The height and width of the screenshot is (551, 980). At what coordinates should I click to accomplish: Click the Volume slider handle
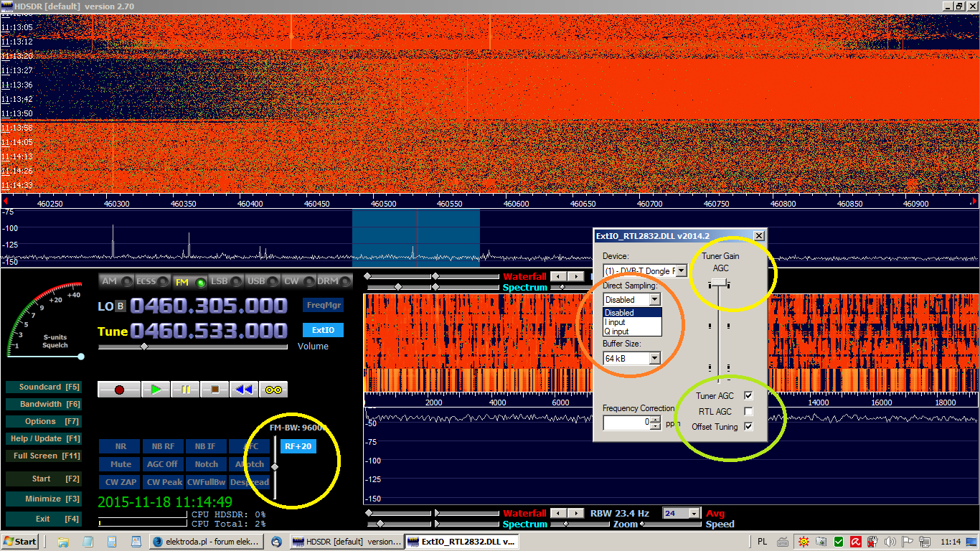coord(144,347)
